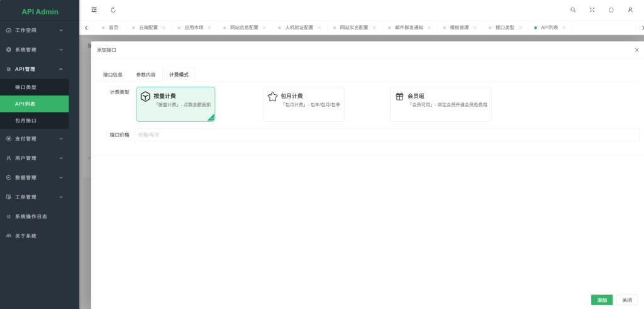Image resolution: width=644 pixels, height=309 pixels.
Task: Expand the 系统管理 menu chevron
Action: (61, 50)
